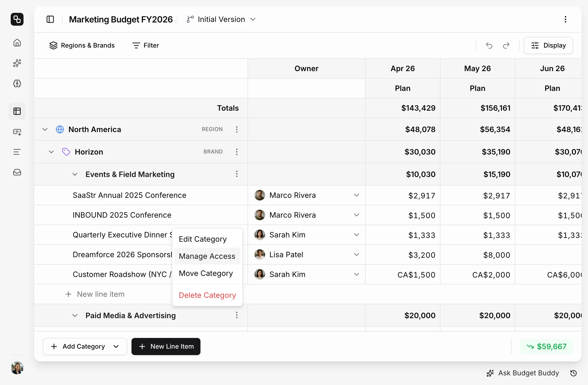588x385 pixels.
Task: Open the text lines icon in sidebar
Action: coord(17,152)
